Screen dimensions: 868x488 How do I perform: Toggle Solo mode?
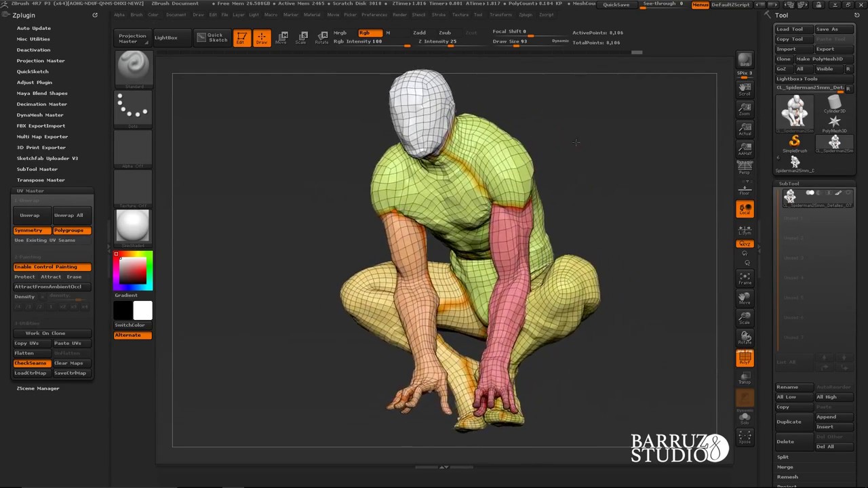[x=745, y=418]
